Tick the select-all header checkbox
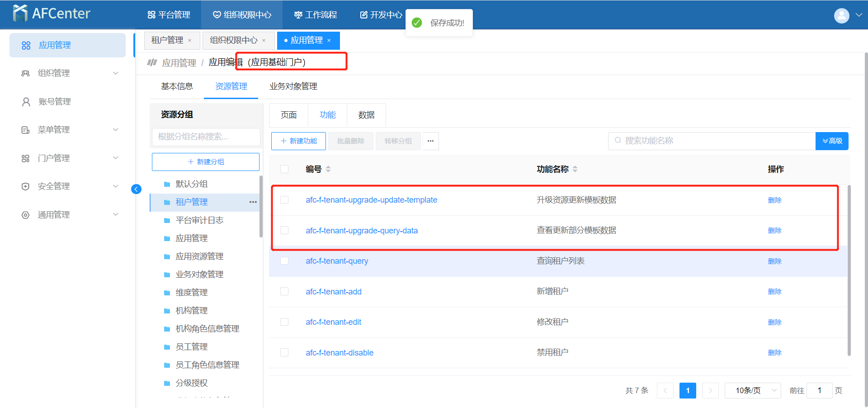The width and height of the screenshot is (868, 408). pyautogui.click(x=284, y=169)
